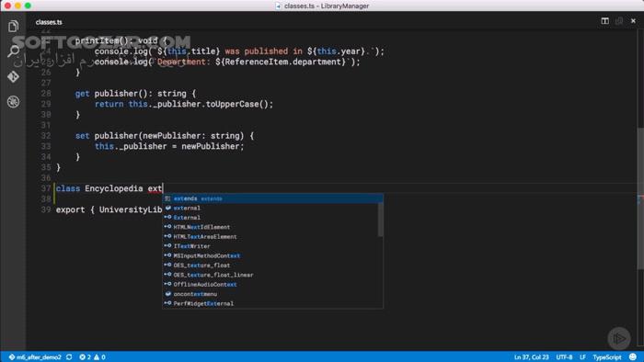Screen dimensions: 644x362
Task: Change the LF end of line sequence
Action: pos(582,357)
